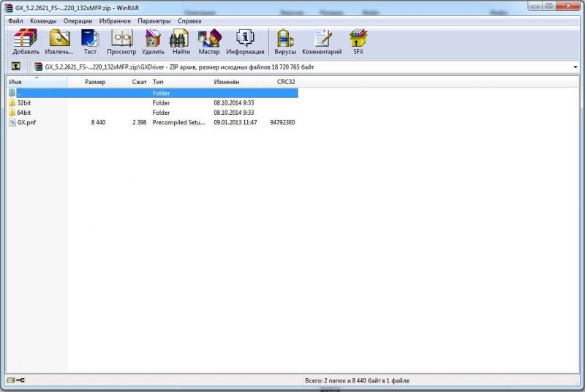Open the Справка menu
585x392 pixels.
(189, 21)
